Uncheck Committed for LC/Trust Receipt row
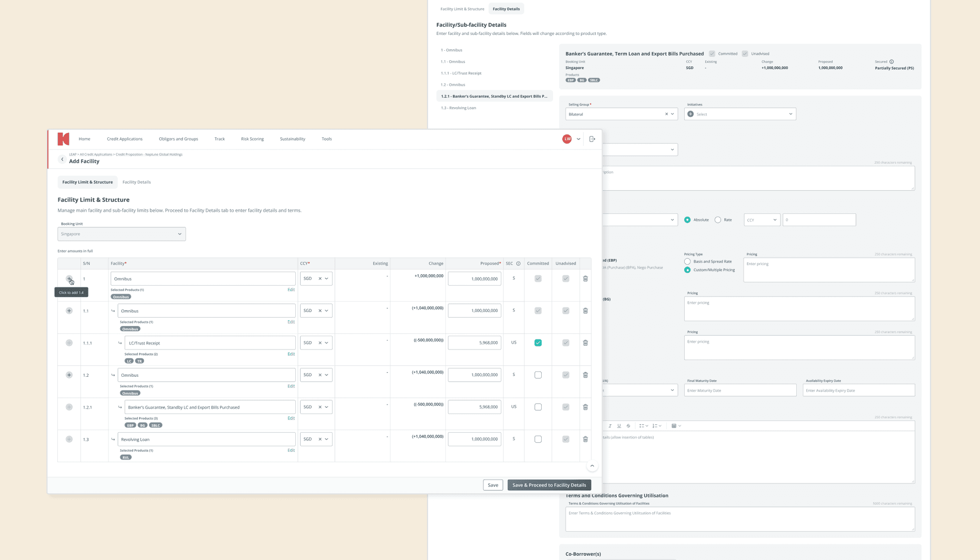 pyautogui.click(x=538, y=343)
